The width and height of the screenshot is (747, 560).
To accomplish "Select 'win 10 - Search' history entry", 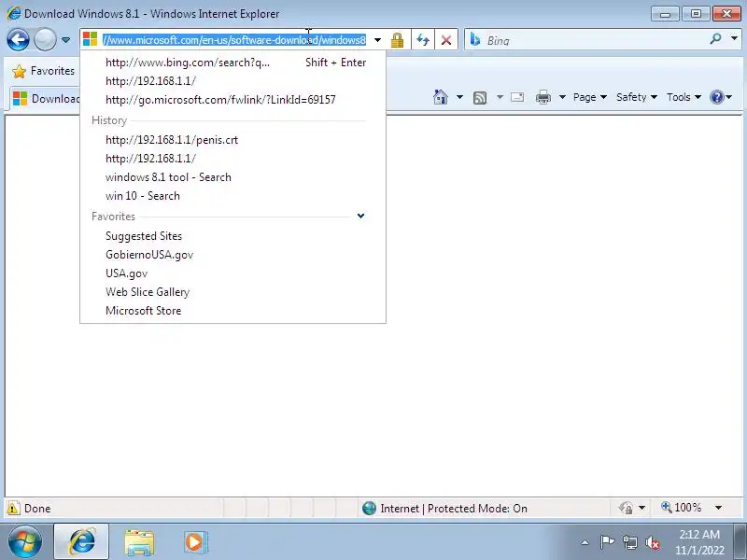I will tap(233, 196).
